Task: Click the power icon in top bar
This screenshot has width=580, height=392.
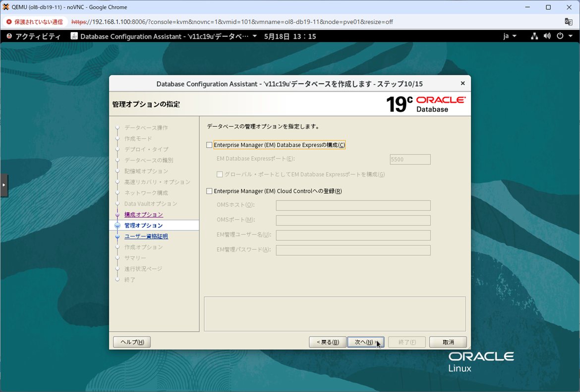Action: pos(560,36)
